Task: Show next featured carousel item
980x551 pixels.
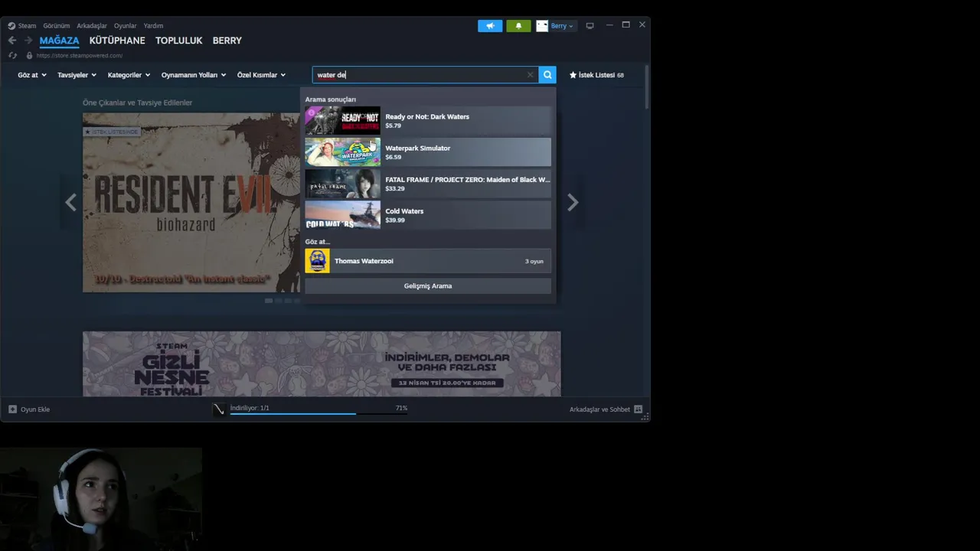Action: click(573, 202)
